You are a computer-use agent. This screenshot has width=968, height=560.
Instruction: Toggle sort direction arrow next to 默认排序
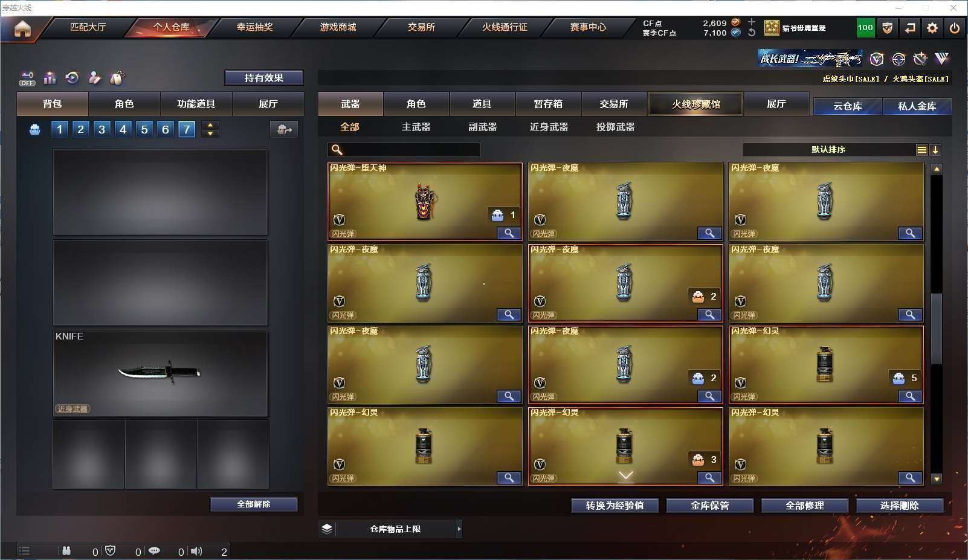pyautogui.click(x=935, y=150)
